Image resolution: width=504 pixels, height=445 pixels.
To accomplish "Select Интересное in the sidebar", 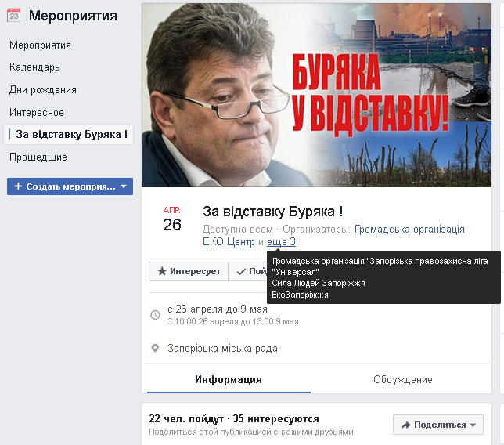I will 37,112.
